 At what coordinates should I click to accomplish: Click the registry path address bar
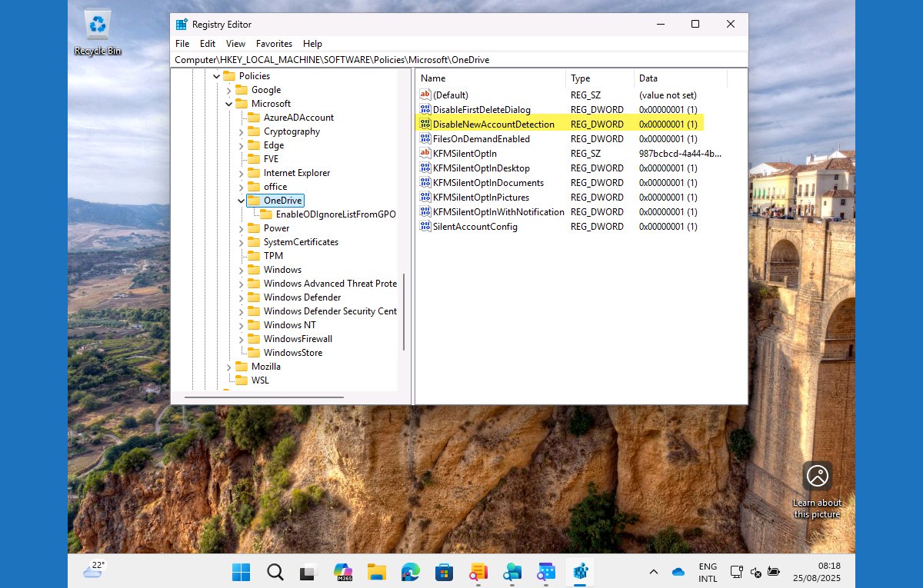(459, 60)
